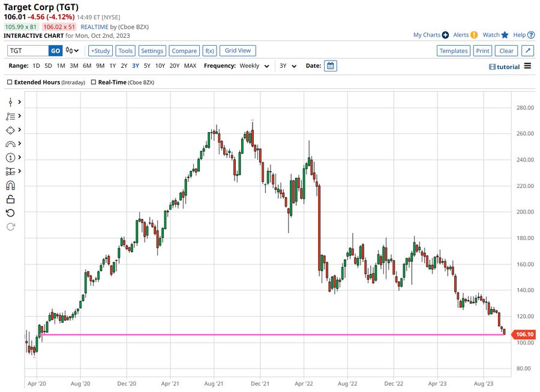
Task: Switch to Grid View
Action: click(x=238, y=50)
